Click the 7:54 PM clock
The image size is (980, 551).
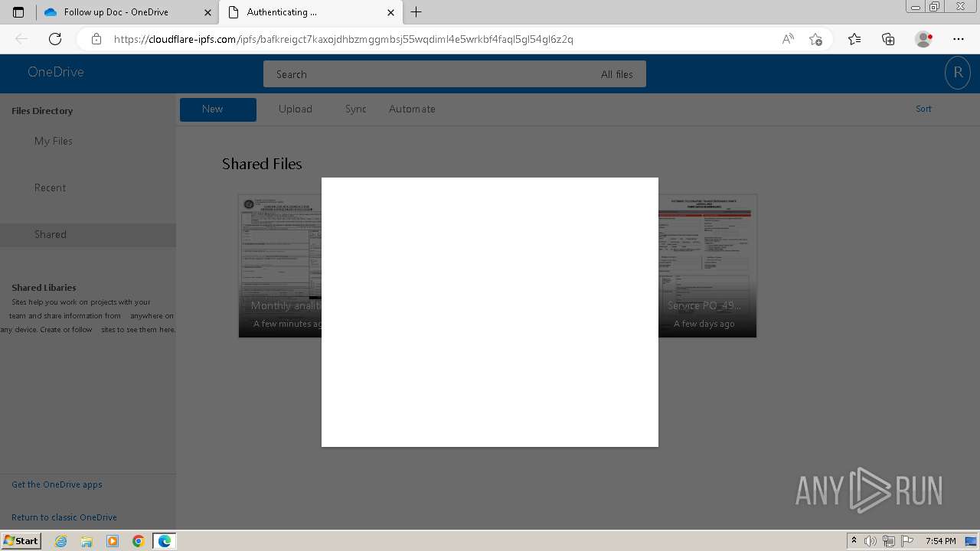tap(940, 541)
